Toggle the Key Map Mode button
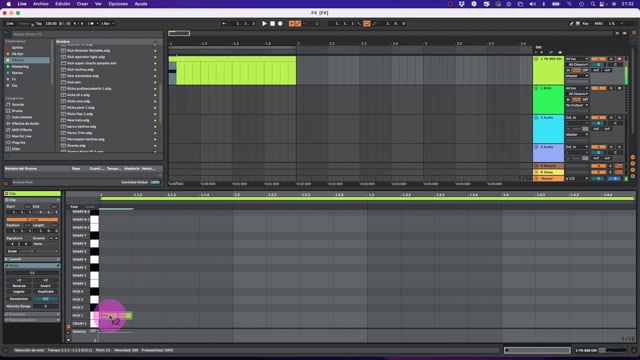This screenshot has width=640, height=360. click(x=585, y=24)
